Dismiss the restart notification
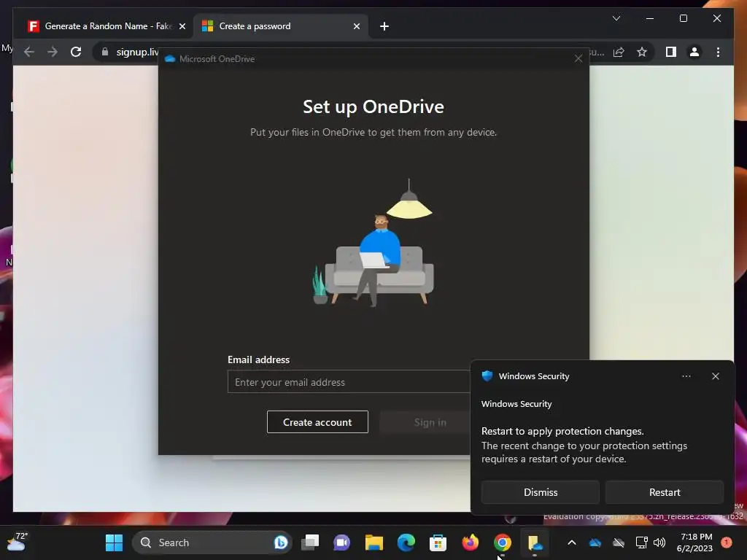This screenshot has width=747, height=560. (541, 492)
